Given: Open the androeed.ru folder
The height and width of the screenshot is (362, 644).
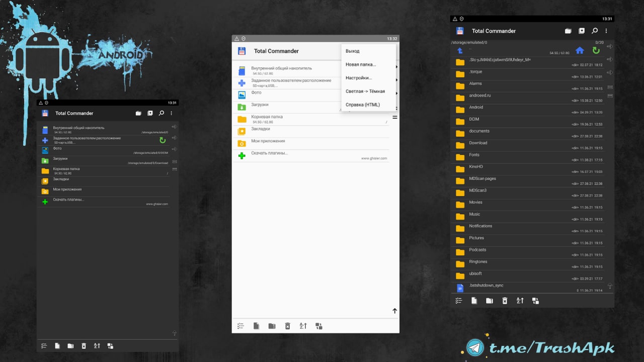Looking at the screenshot, I should [529, 98].
